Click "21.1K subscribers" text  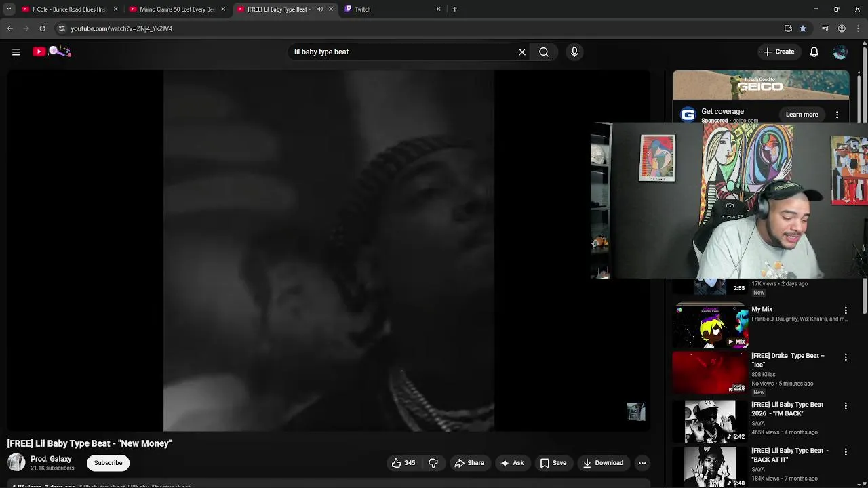coord(52,468)
